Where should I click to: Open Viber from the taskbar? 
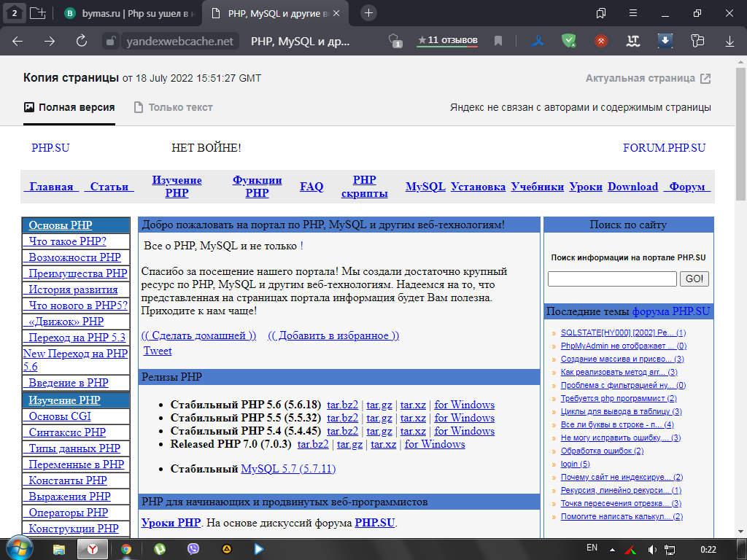click(x=193, y=548)
